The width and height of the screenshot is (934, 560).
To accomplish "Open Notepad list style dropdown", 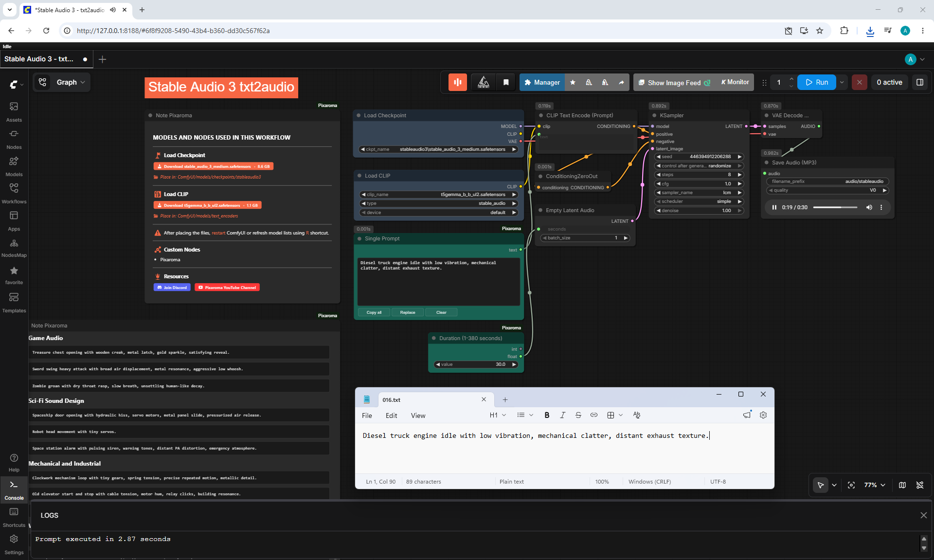I will coord(525,415).
